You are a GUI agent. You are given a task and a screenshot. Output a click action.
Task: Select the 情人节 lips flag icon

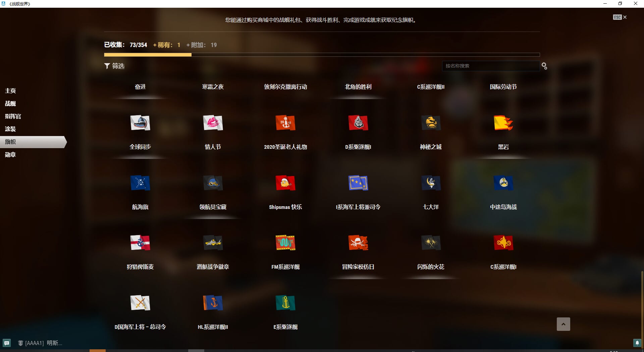[x=213, y=123]
